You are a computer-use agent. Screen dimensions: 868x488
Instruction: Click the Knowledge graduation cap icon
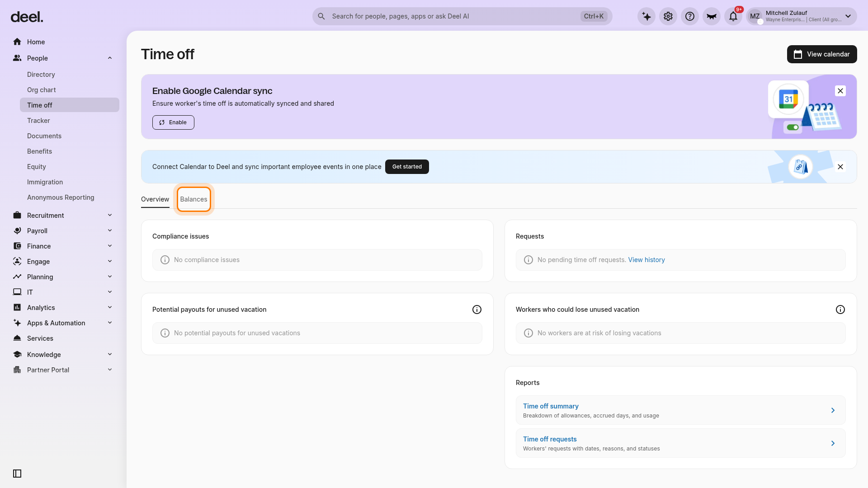point(17,354)
